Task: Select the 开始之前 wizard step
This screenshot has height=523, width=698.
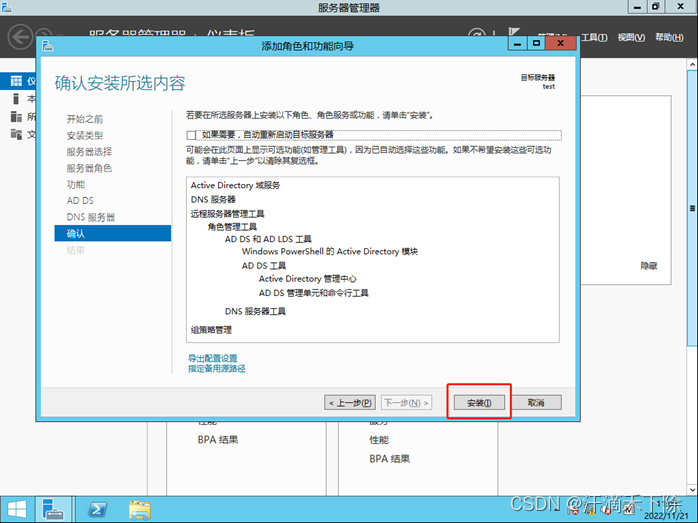Action: pos(85,119)
